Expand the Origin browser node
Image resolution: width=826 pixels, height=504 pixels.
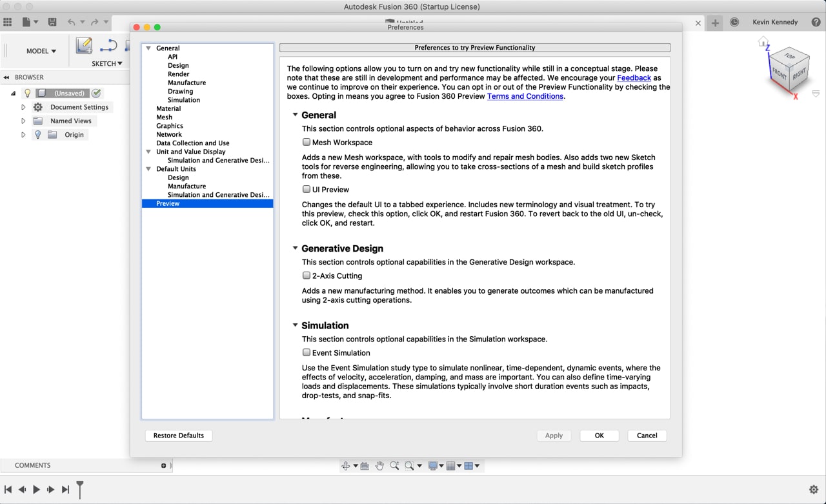coord(23,135)
